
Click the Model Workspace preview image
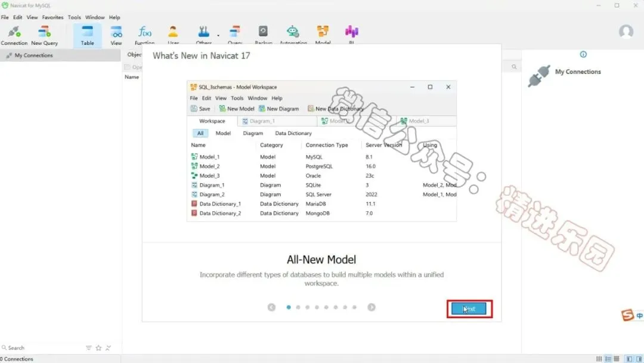point(321,151)
